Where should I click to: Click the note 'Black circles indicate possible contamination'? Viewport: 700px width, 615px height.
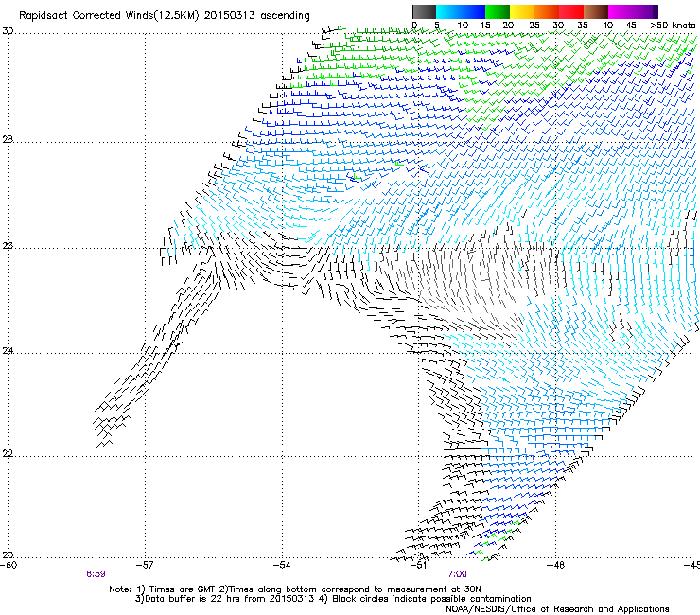point(431,599)
